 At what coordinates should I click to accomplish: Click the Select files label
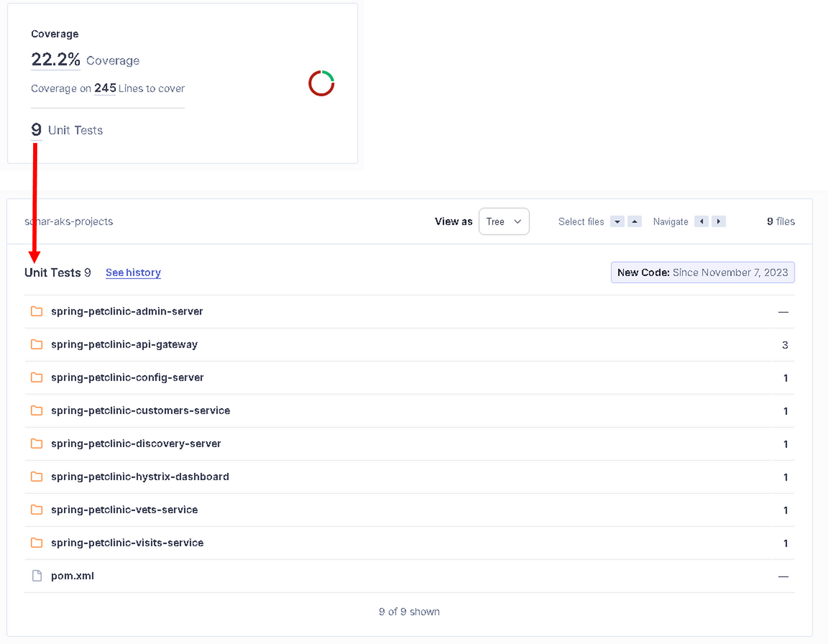pos(581,222)
